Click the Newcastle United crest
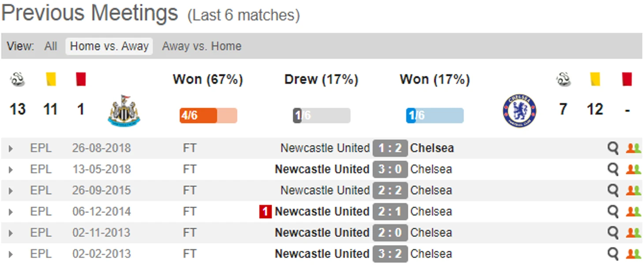 point(124,110)
